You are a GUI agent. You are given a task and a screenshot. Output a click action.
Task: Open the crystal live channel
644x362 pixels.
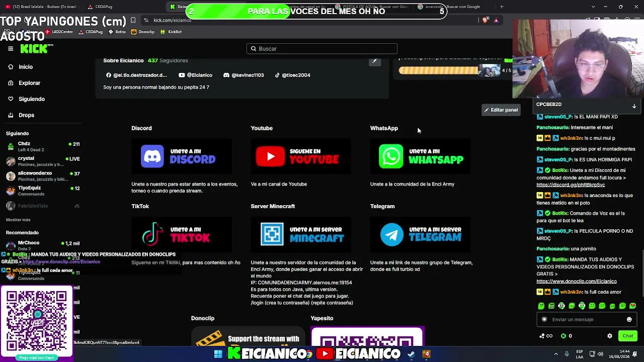[x=43, y=161]
